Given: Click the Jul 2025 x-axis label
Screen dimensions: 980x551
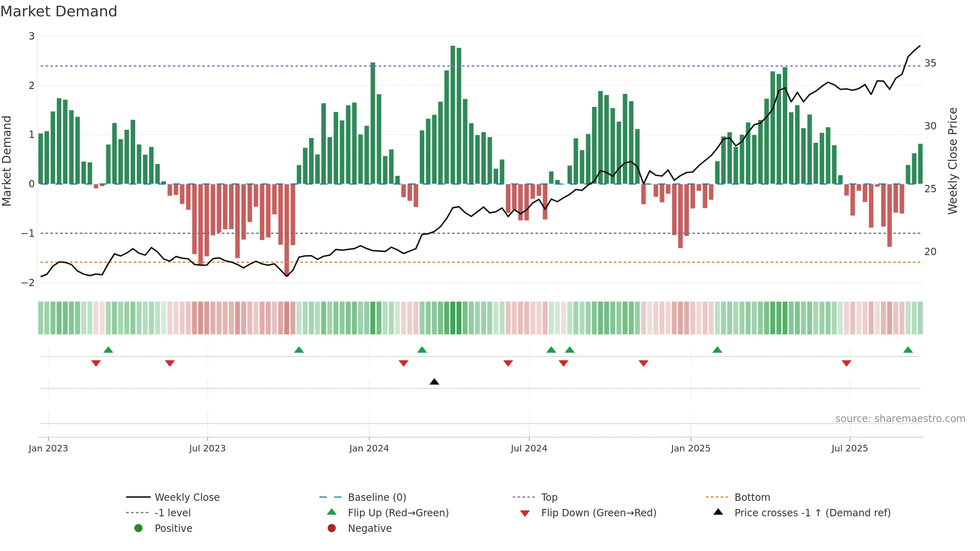Looking at the screenshot, I should click(x=850, y=448).
